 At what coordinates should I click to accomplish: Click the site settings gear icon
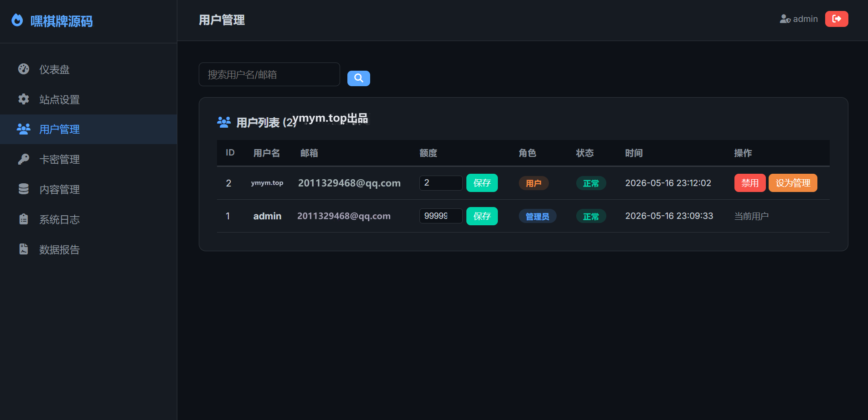(24, 99)
